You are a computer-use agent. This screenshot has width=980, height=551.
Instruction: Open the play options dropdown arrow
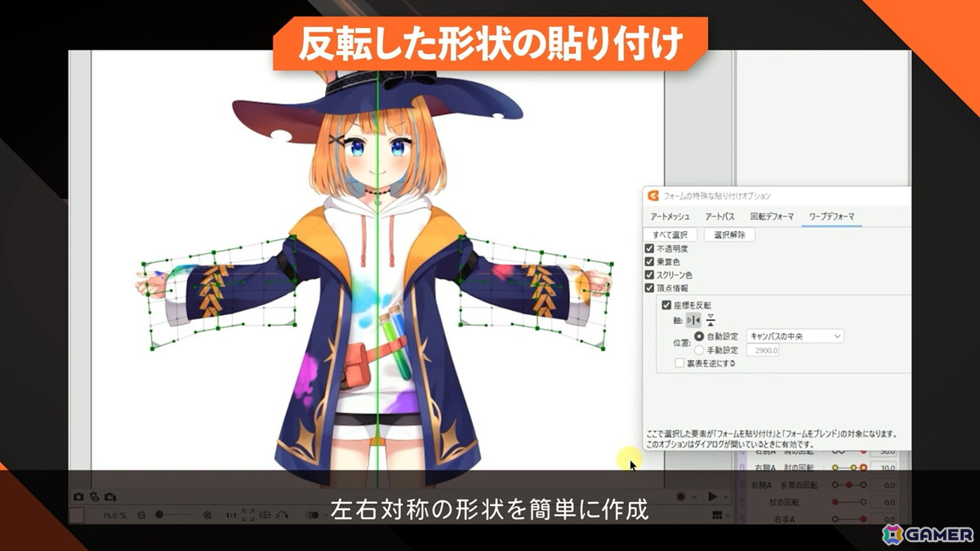click(x=726, y=497)
